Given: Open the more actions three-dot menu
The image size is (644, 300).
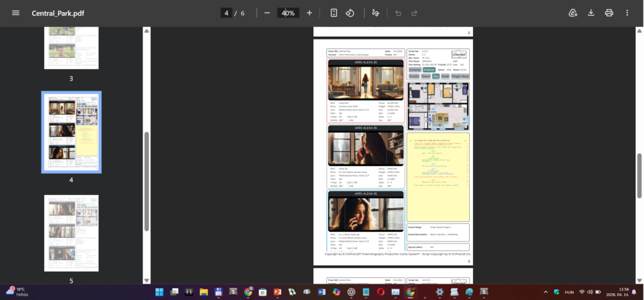Looking at the screenshot, I should (627, 13).
